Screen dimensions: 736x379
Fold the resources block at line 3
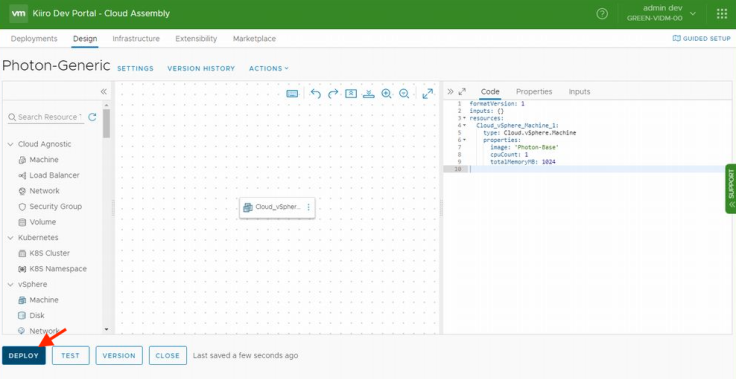(464, 118)
